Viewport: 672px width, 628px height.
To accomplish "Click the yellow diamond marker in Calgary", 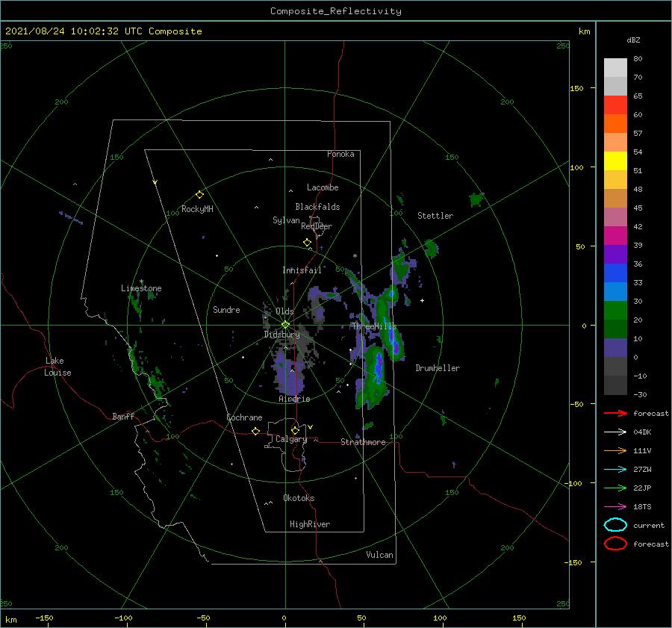I will tap(295, 430).
